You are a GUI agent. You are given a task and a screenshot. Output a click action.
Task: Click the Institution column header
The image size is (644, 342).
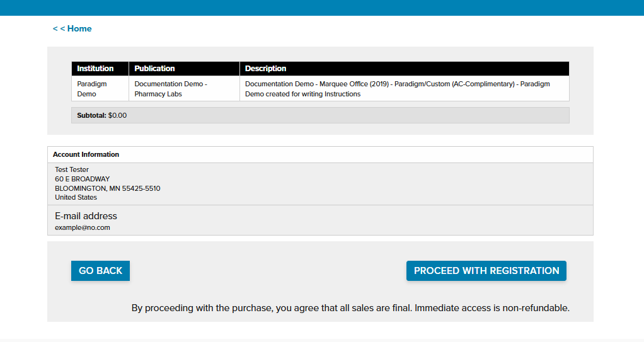(x=95, y=69)
